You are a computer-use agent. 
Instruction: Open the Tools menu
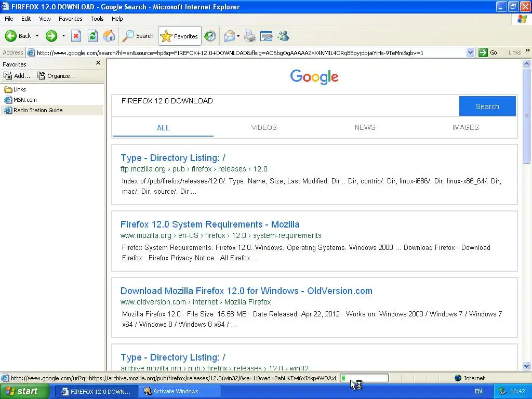pyautogui.click(x=97, y=19)
